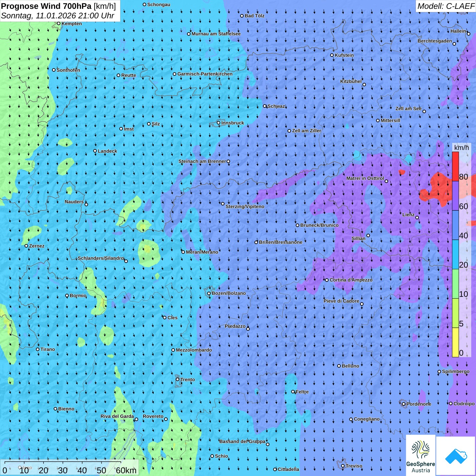Click the Bormio city label

pyautogui.click(x=78, y=295)
